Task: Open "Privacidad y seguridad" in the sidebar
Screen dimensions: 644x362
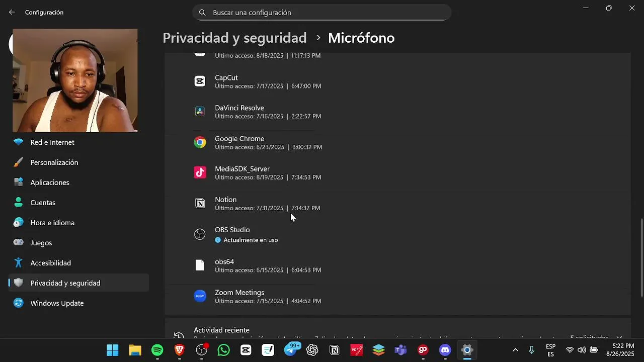Action: click(x=78, y=283)
